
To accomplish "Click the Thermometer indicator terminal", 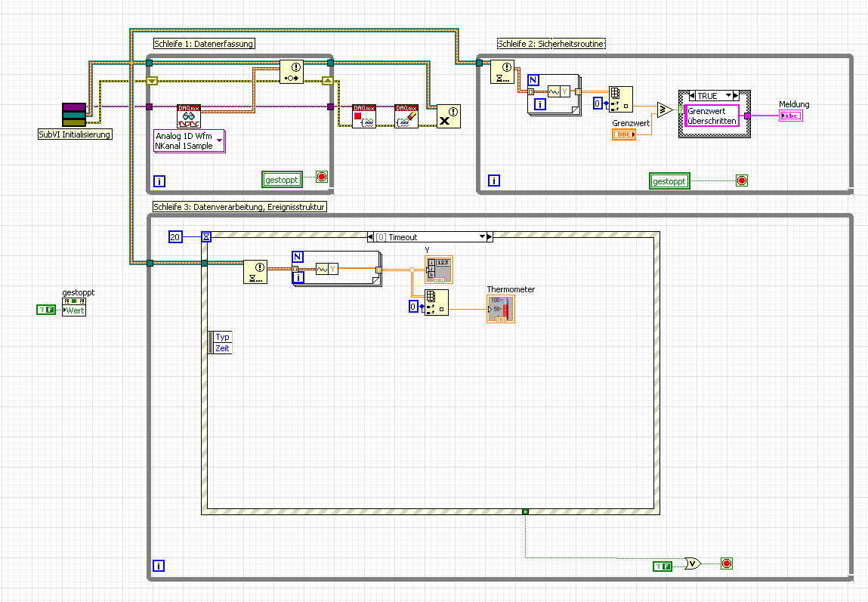I will [500, 309].
